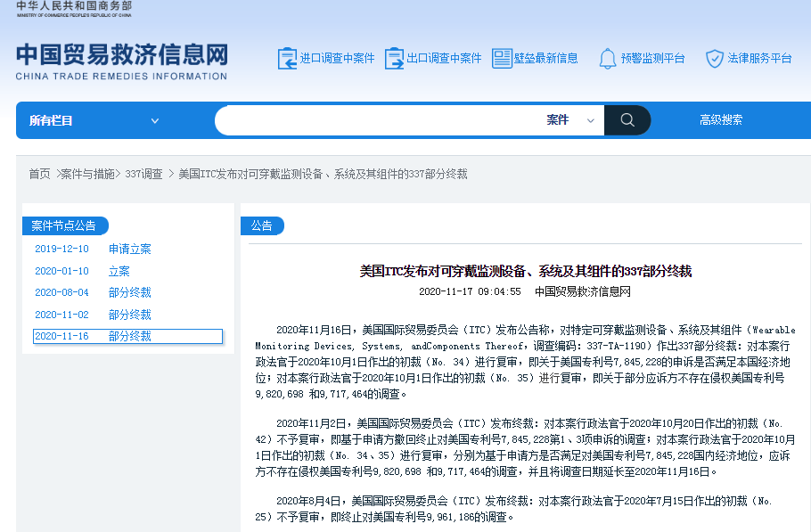
Task: Open the 2020-01-10 立案 notice
Action: (x=82, y=271)
